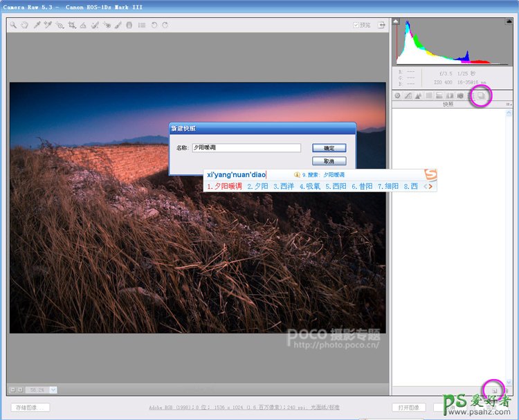Expand more IME candidates with arrow
This screenshot has height=420, width=519.
click(x=430, y=186)
